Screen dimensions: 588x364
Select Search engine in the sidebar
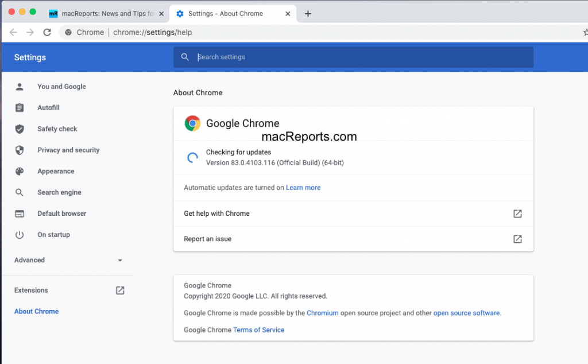[x=59, y=192]
